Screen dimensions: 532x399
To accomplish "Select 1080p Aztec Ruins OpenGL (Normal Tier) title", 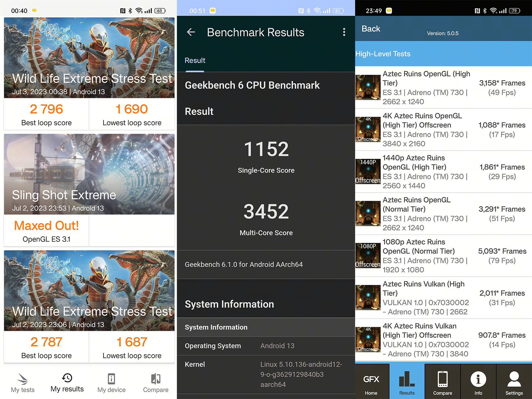I will pyautogui.click(x=419, y=246).
